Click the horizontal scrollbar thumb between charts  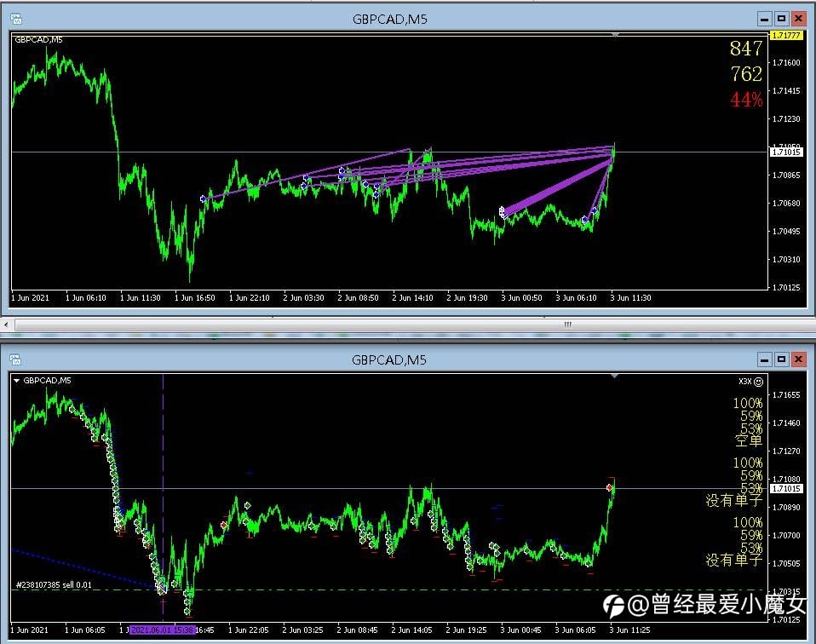pos(567,325)
